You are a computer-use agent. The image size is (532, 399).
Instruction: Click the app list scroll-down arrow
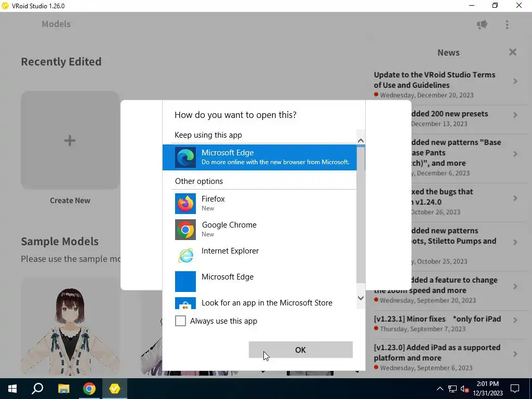[361, 298]
